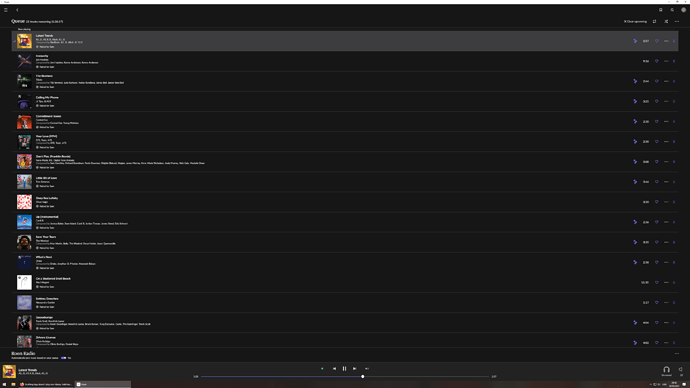Viewport: 690px width, 388px height.
Task: Go back using the back arrow
Action: (x=17, y=10)
